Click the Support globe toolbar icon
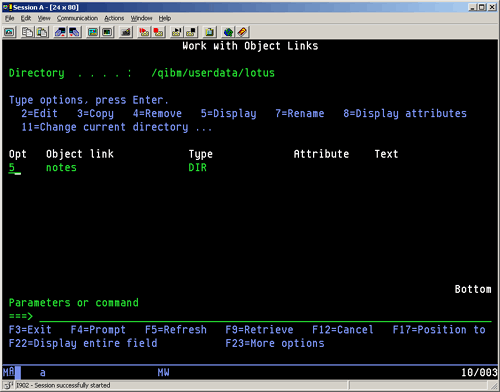The width and height of the screenshot is (500, 392). coord(228,32)
